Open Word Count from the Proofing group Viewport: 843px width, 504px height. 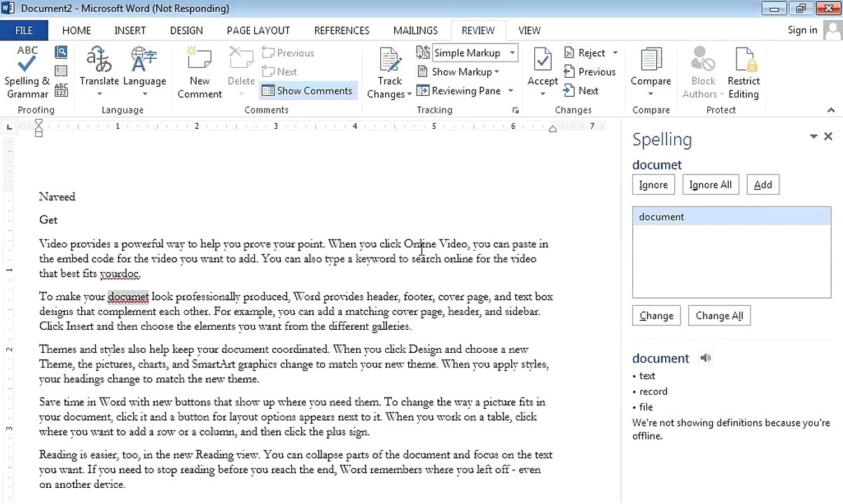[x=61, y=90]
